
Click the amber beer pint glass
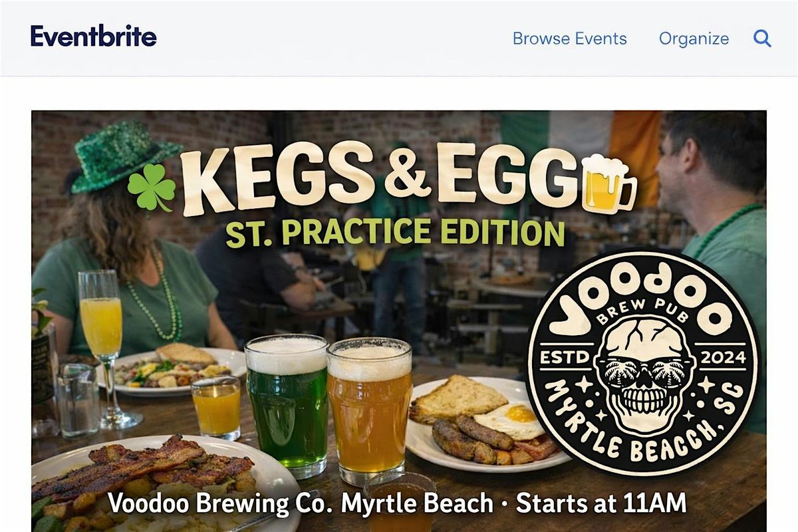click(x=370, y=409)
